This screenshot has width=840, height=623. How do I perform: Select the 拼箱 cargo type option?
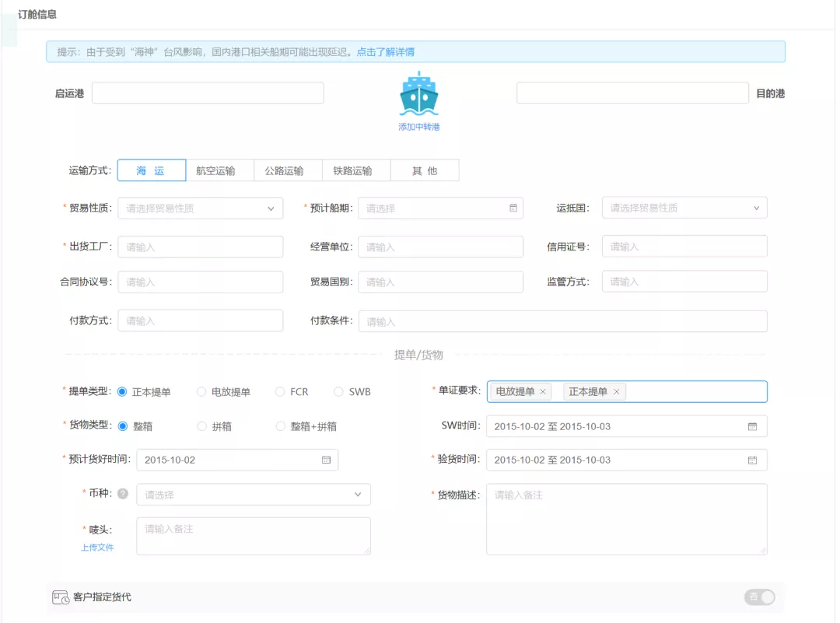pyautogui.click(x=201, y=425)
